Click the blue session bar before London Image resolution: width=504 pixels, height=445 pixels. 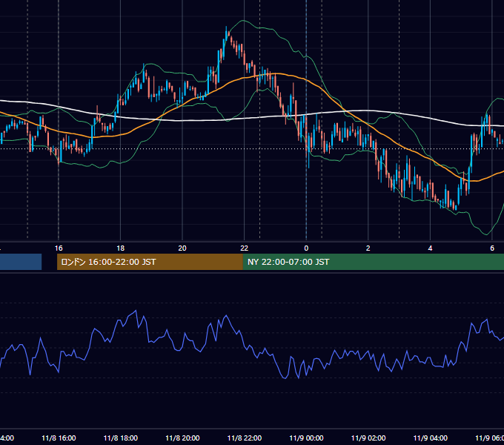pos(21,262)
